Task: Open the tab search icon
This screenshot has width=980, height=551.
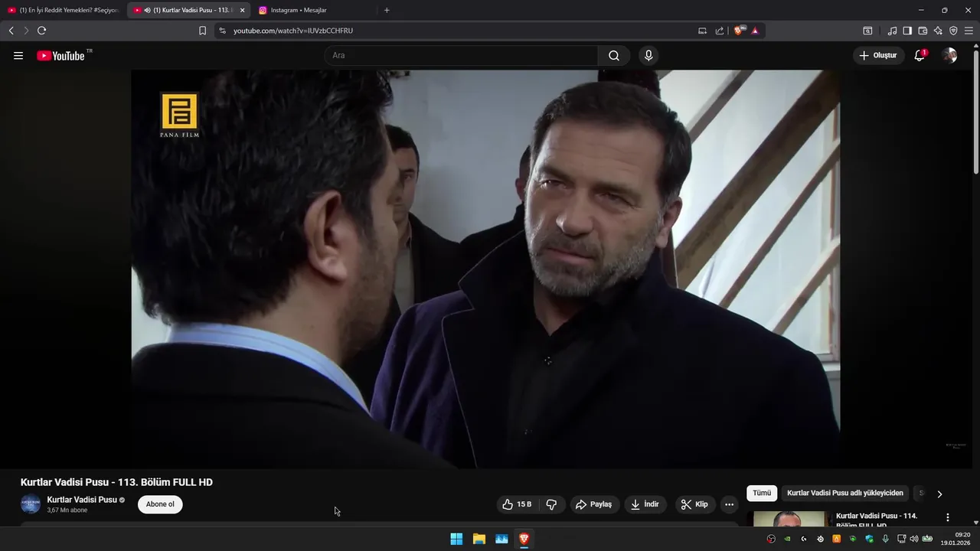Action: tap(867, 31)
